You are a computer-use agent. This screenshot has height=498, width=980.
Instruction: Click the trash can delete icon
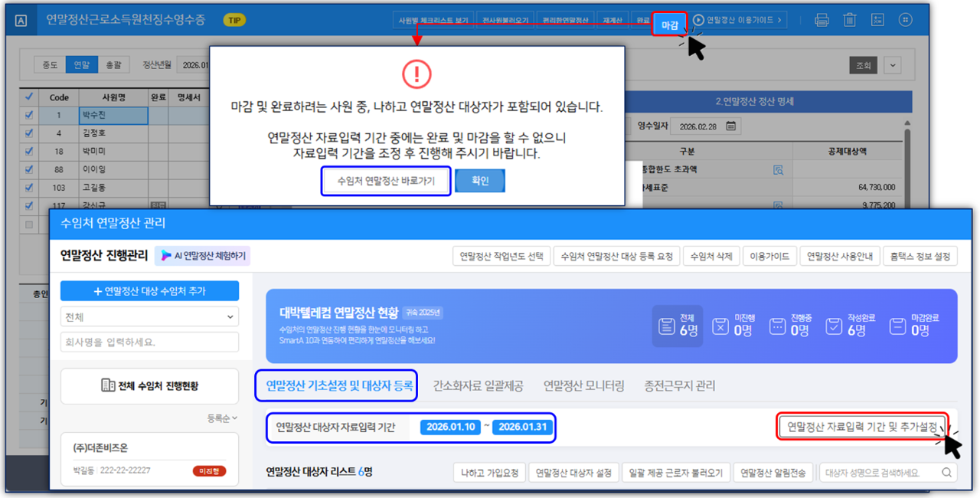pyautogui.click(x=850, y=20)
